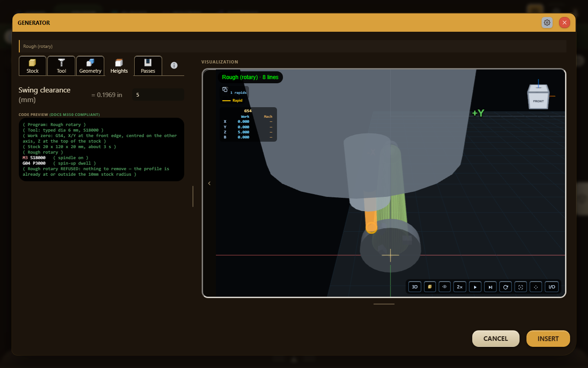Switch to the Stock tab
Image resolution: width=588 pixels, height=368 pixels.
(33, 66)
